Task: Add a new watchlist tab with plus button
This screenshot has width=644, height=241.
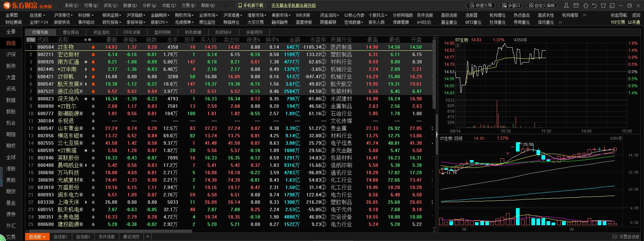Action: tap(148, 237)
